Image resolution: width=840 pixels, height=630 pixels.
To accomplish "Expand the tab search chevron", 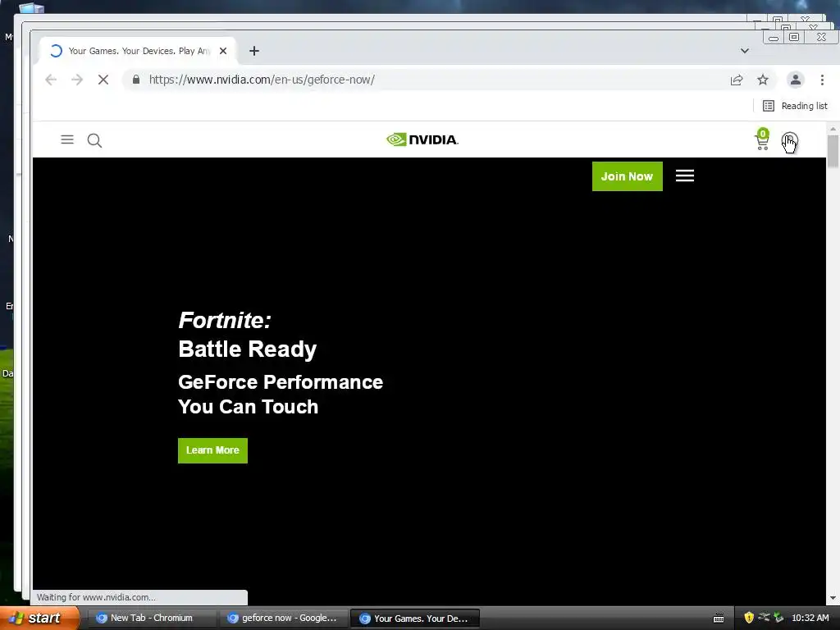I will [x=745, y=51].
